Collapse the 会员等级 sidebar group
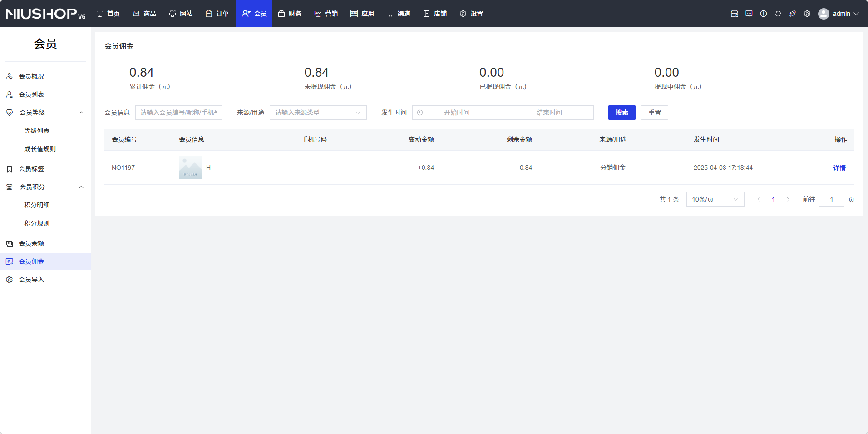868x434 pixels. [81, 113]
